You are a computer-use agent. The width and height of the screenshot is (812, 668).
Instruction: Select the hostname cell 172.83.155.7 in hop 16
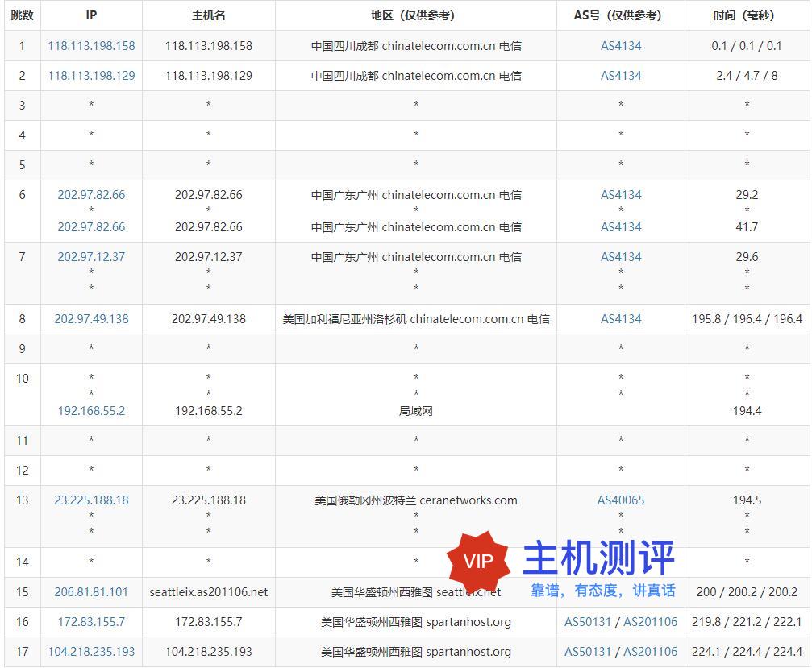click(209, 622)
